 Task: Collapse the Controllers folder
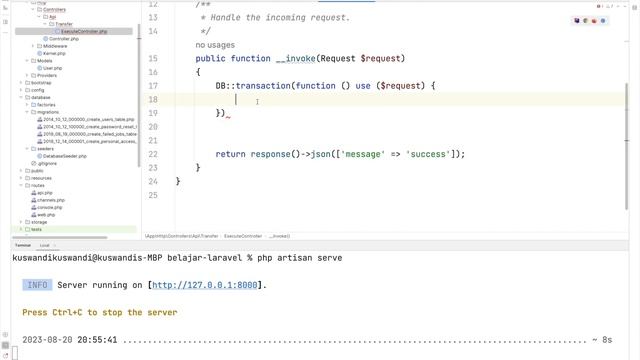33,9
